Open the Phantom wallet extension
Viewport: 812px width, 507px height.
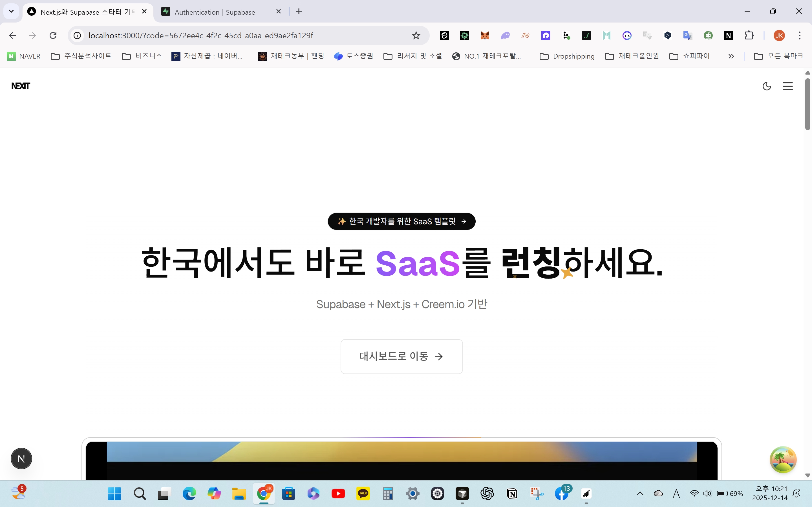click(x=506, y=35)
